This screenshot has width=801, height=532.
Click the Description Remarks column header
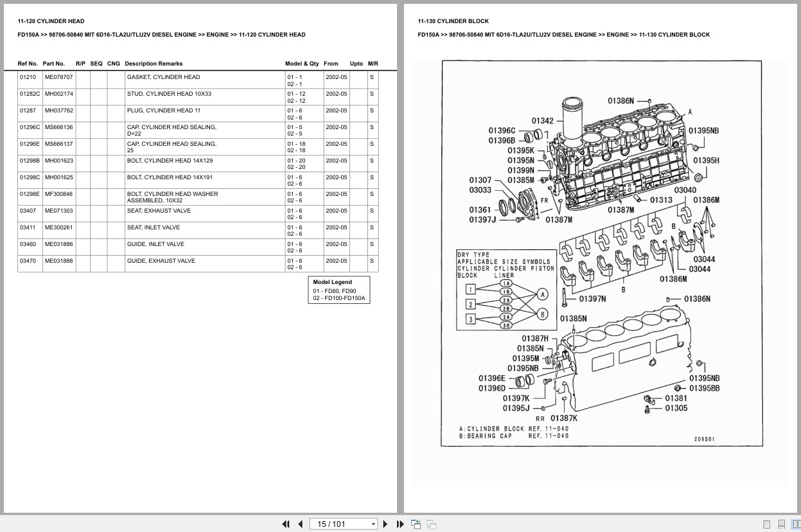tap(154, 64)
